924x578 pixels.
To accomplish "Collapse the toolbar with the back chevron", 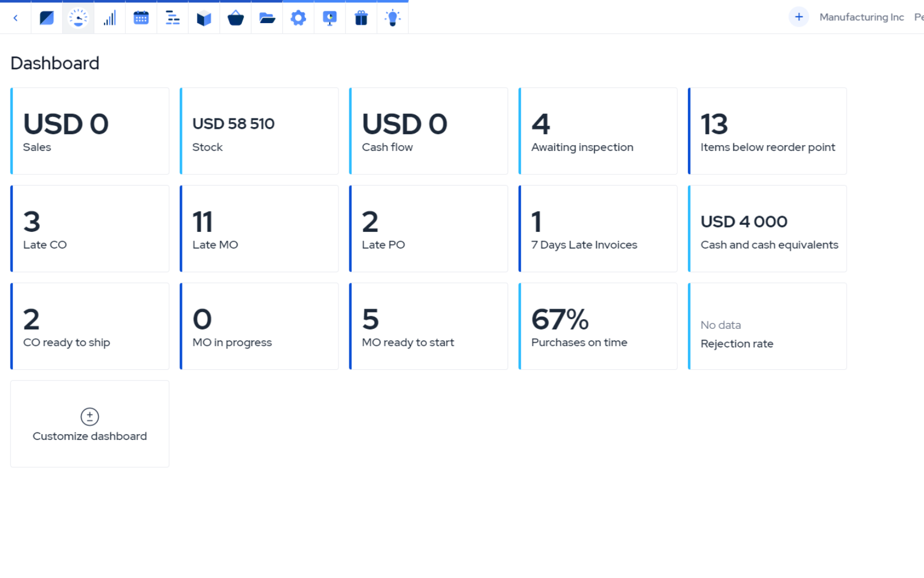I will 15,17.
